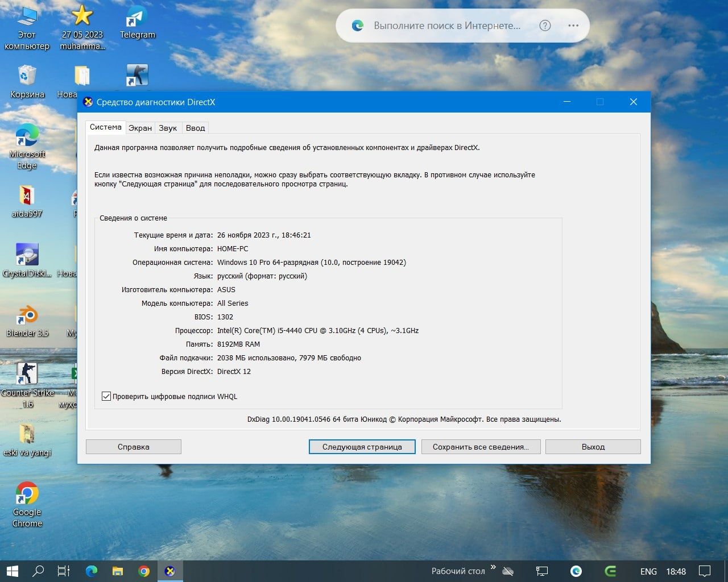Click the desktop display tray icon

tap(542, 571)
